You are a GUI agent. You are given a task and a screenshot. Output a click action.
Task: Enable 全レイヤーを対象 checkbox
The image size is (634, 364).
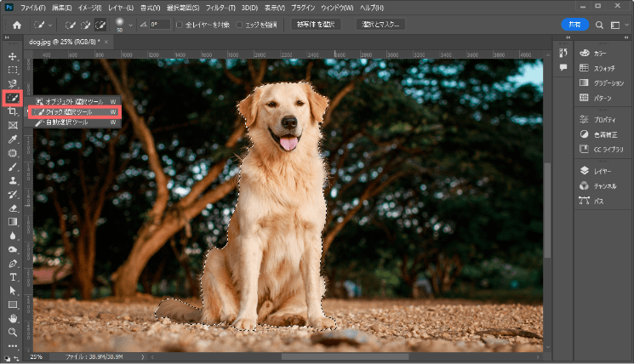click(180, 25)
